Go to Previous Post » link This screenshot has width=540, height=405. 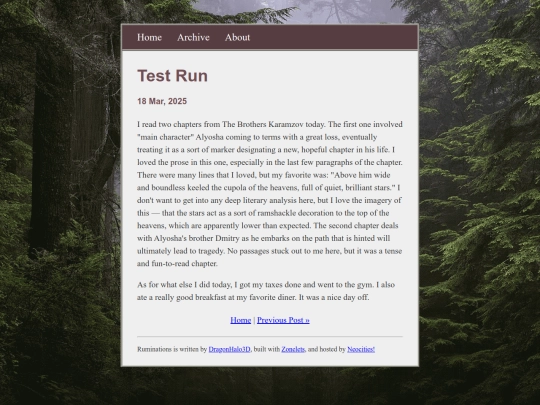tap(283, 320)
